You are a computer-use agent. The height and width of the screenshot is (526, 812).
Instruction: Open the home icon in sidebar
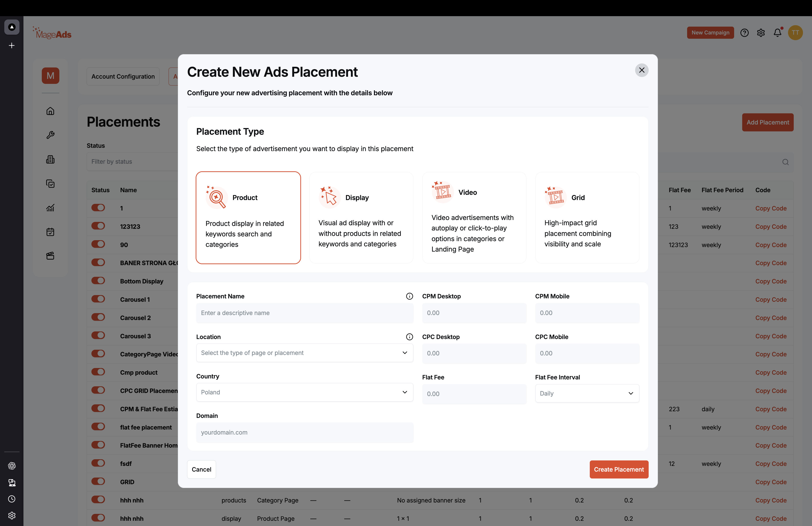51,111
